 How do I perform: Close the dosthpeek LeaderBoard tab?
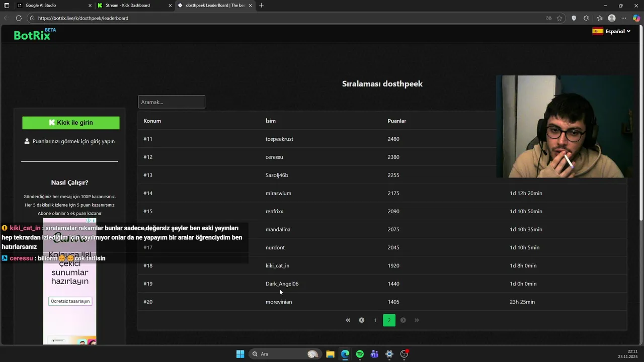(x=250, y=6)
